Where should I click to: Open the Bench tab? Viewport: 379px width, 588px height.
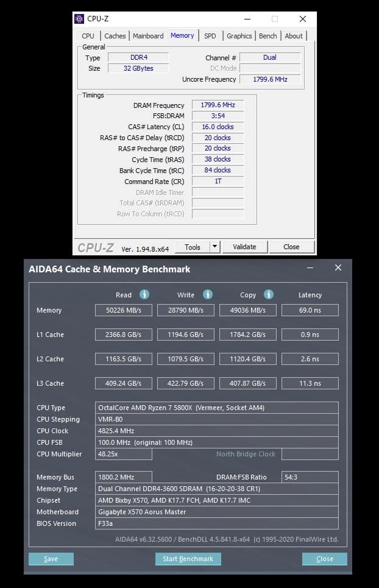pos(268,36)
